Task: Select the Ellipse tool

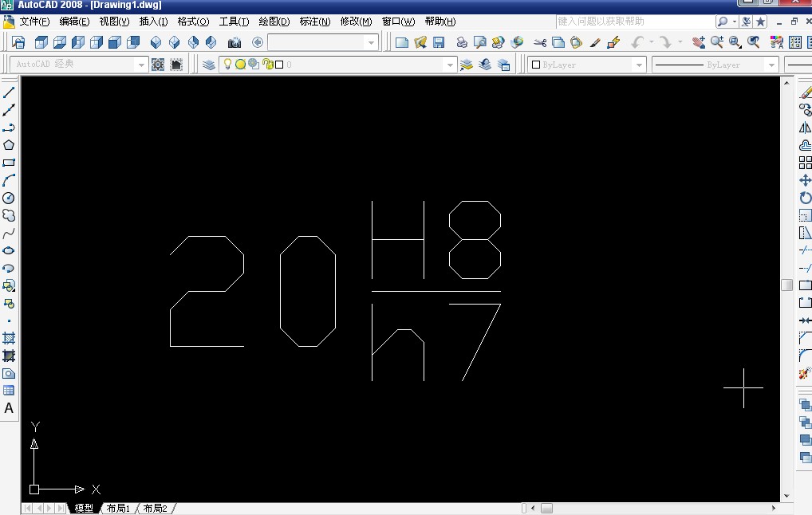Action: 9,250
